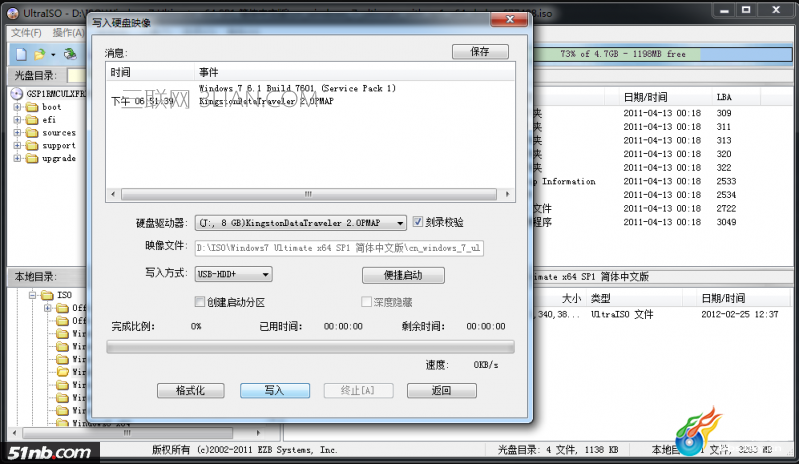
Task: Click the 光盘目录 path field
Action: click(77, 75)
